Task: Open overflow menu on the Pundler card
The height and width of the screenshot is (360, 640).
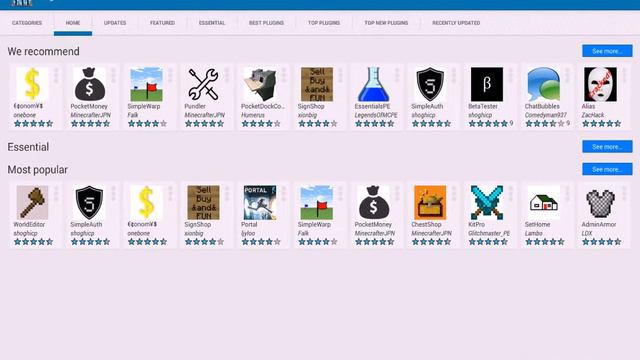Action: 227,76
